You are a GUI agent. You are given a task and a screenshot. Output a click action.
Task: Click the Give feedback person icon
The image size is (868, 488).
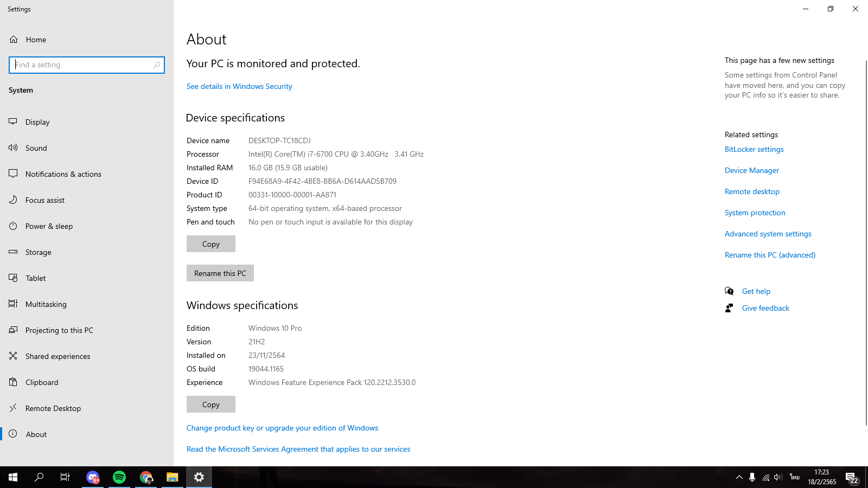[729, 308]
